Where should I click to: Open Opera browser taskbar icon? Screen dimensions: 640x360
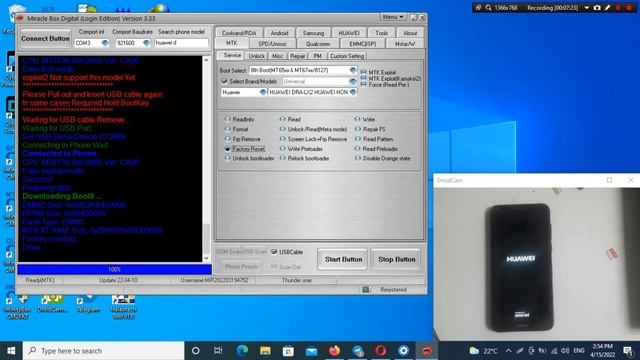point(380,351)
